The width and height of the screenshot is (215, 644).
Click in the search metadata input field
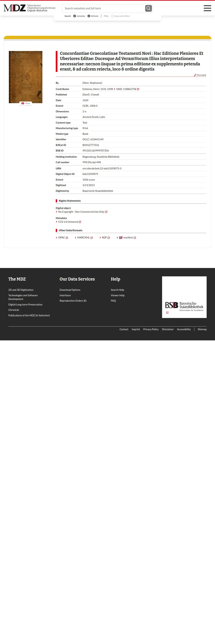(x=104, y=8)
